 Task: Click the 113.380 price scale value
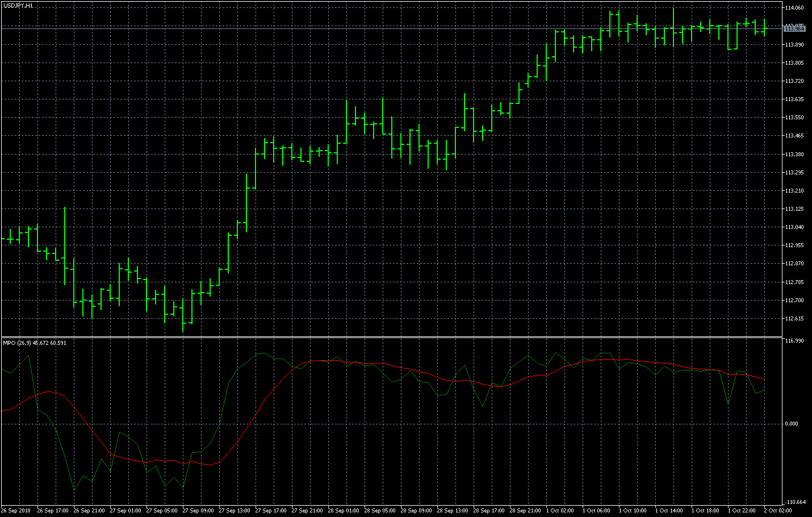click(x=794, y=154)
